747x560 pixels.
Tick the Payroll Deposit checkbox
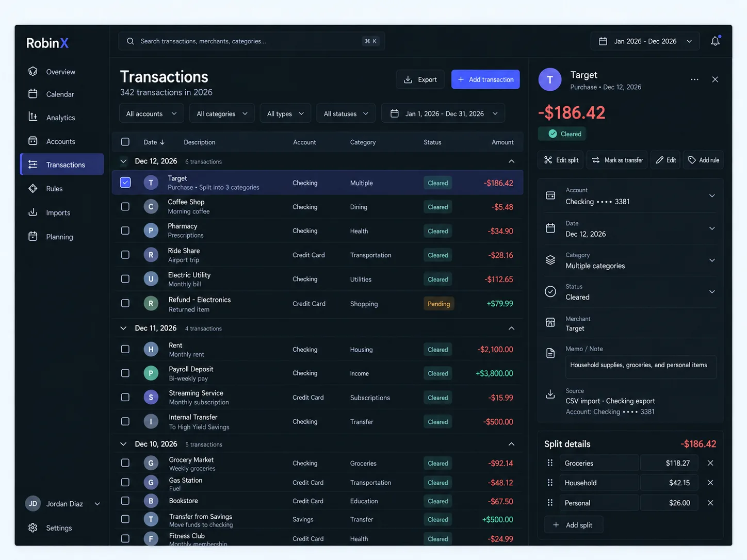(x=125, y=373)
